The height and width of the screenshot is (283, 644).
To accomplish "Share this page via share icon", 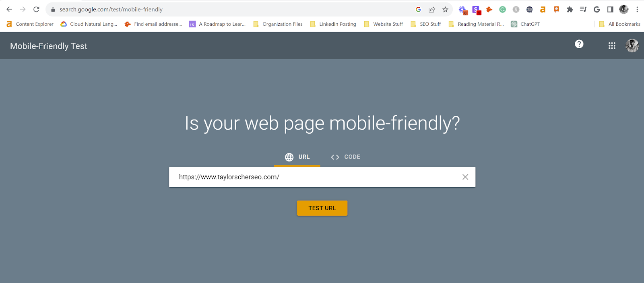I will [x=432, y=9].
